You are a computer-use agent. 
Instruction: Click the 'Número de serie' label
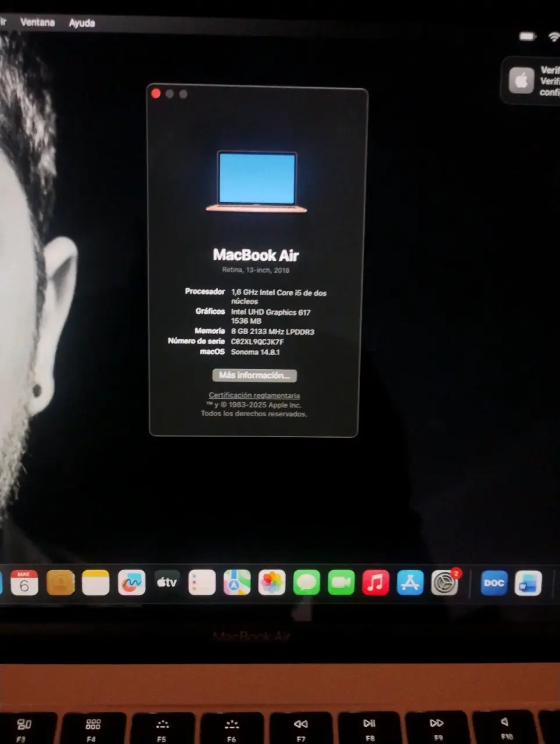pos(196,341)
